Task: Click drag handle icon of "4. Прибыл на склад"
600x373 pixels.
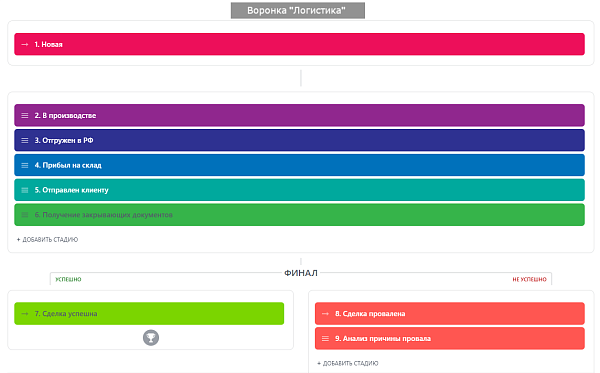Action: tap(24, 165)
